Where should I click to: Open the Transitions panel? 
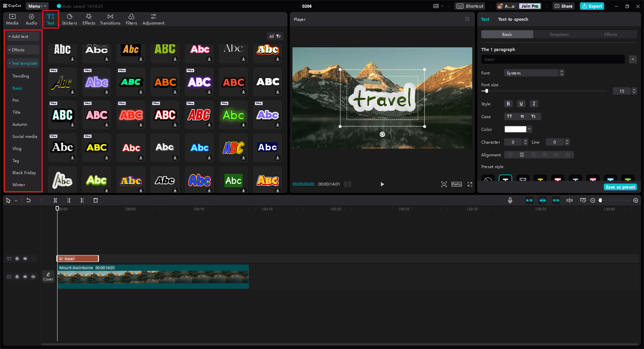click(110, 19)
